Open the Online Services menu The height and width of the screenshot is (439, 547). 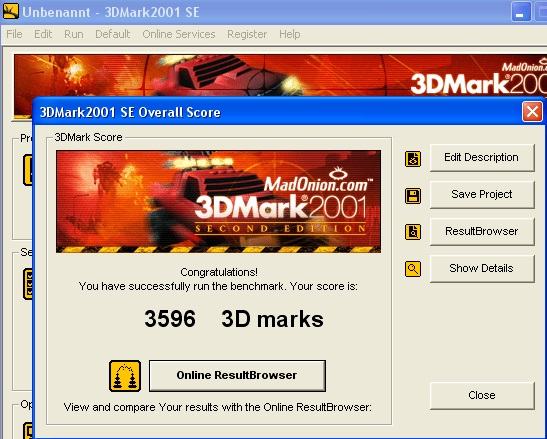(179, 34)
